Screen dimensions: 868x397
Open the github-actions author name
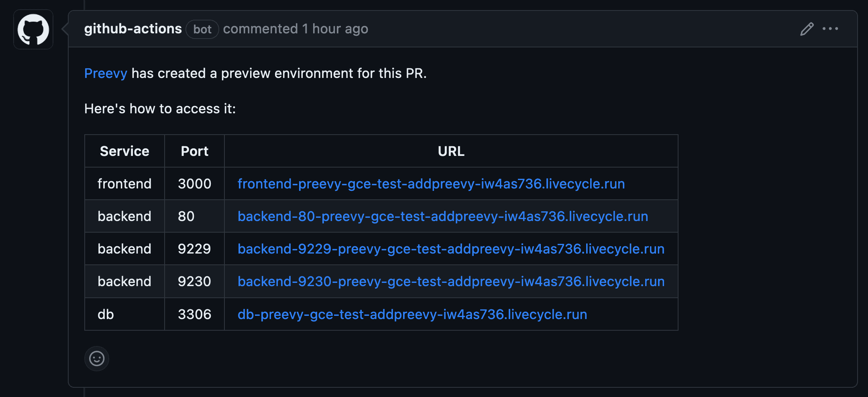pyautogui.click(x=133, y=29)
